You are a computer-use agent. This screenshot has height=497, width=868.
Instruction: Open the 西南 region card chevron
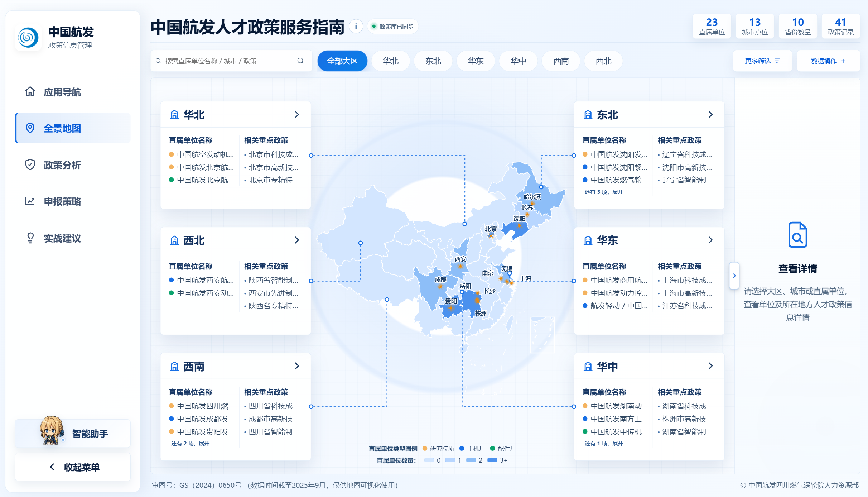(297, 366)
